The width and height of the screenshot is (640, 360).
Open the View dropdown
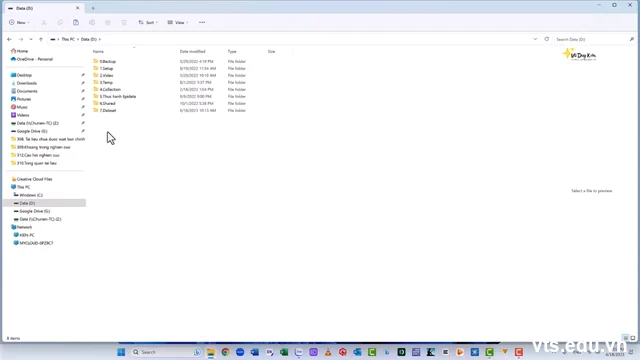point(178,22)
